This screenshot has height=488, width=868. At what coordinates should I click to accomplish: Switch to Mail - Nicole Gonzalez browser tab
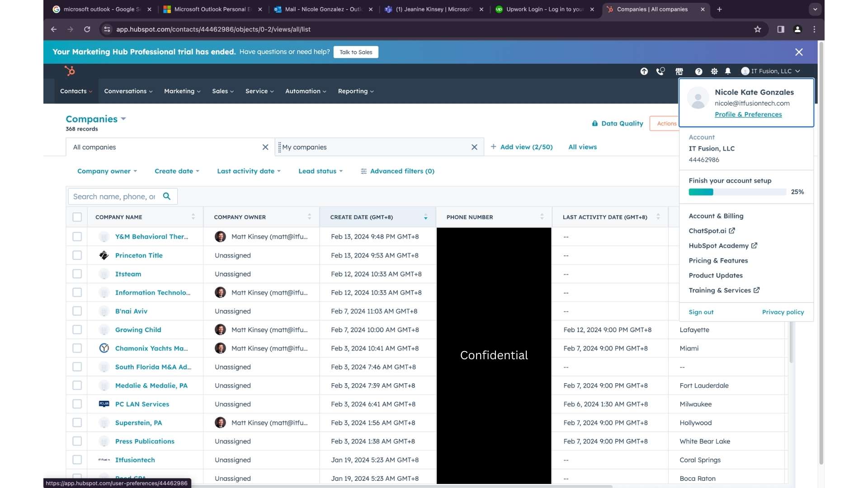[x=324, y=9]
